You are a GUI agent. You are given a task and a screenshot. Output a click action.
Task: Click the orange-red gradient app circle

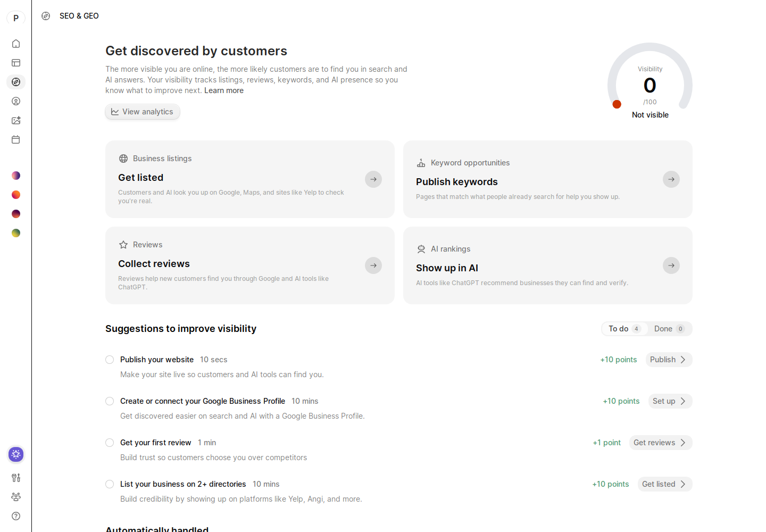point(16,195)
